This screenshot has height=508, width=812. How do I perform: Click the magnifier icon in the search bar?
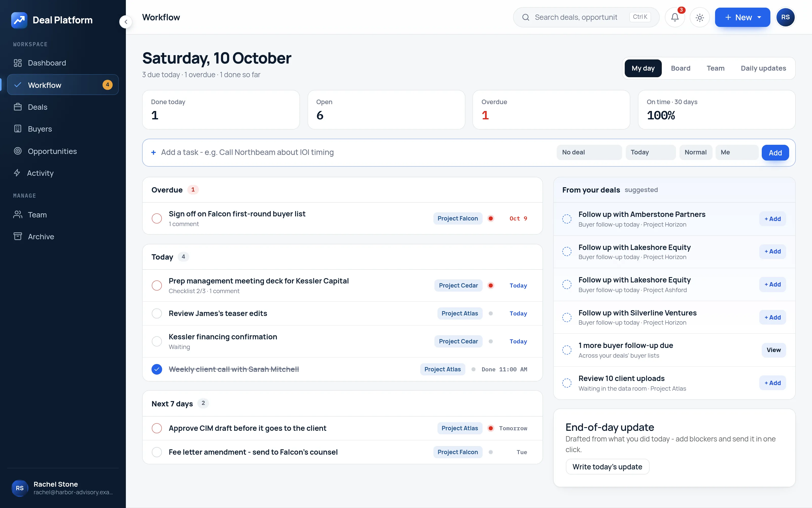[x=526, y=18]
